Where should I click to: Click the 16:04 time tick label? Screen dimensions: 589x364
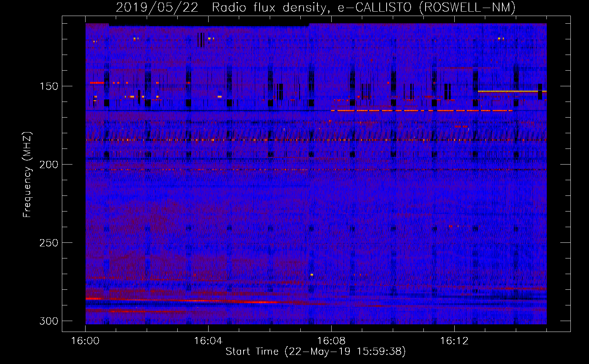point(208,341)
